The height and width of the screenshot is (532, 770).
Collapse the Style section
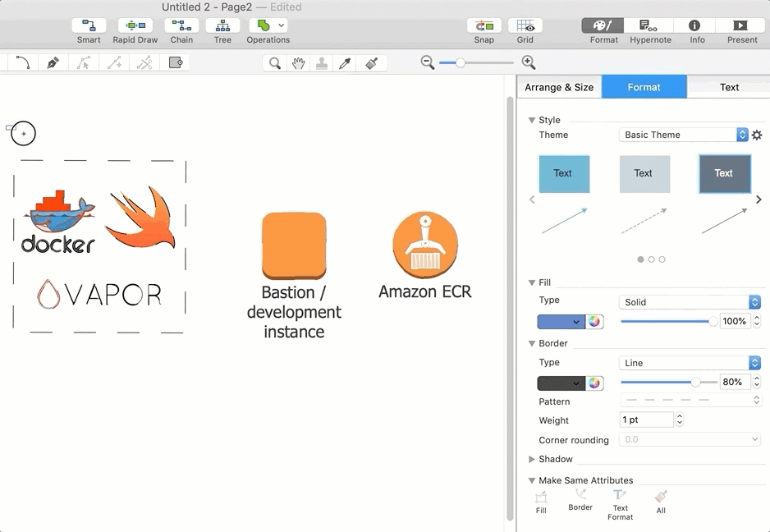tap(531, 120)
